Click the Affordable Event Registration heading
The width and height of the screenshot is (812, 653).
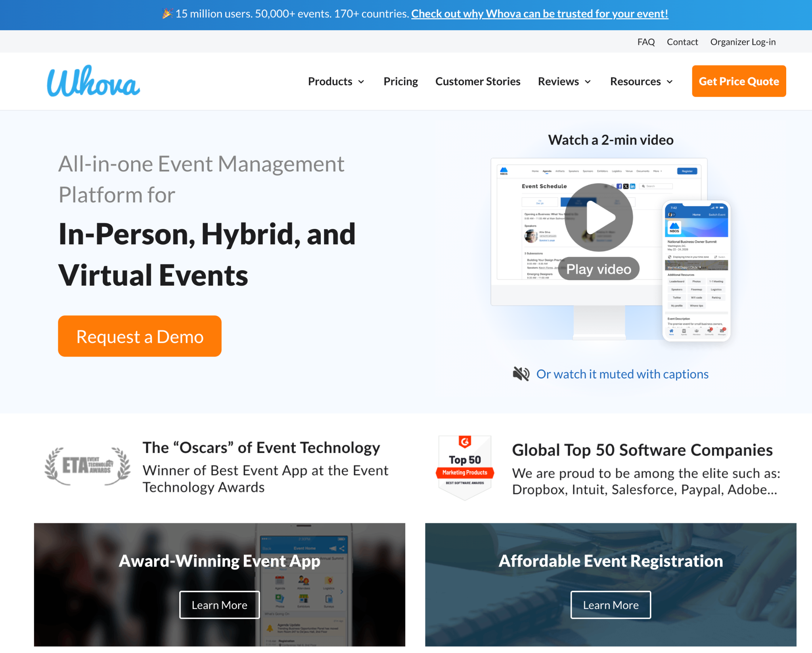click(x=611, y=561)
